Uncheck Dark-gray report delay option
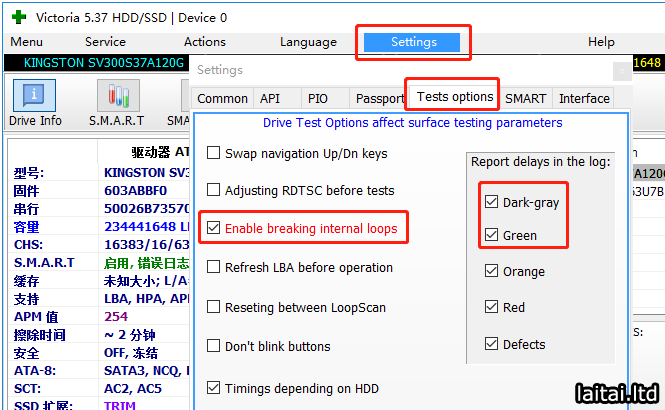This screenshot has height=410, width=665. (491, 202)
